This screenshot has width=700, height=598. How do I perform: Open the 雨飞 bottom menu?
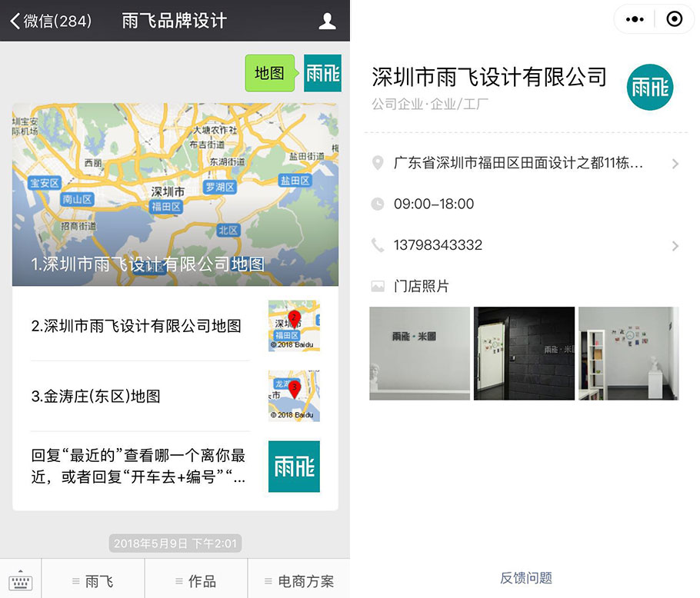pyautogui.click(x=93, y=581)
